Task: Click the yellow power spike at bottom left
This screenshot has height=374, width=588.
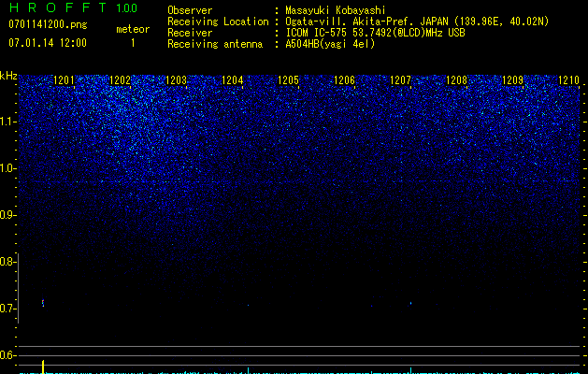Action: (x=43, y=367)
